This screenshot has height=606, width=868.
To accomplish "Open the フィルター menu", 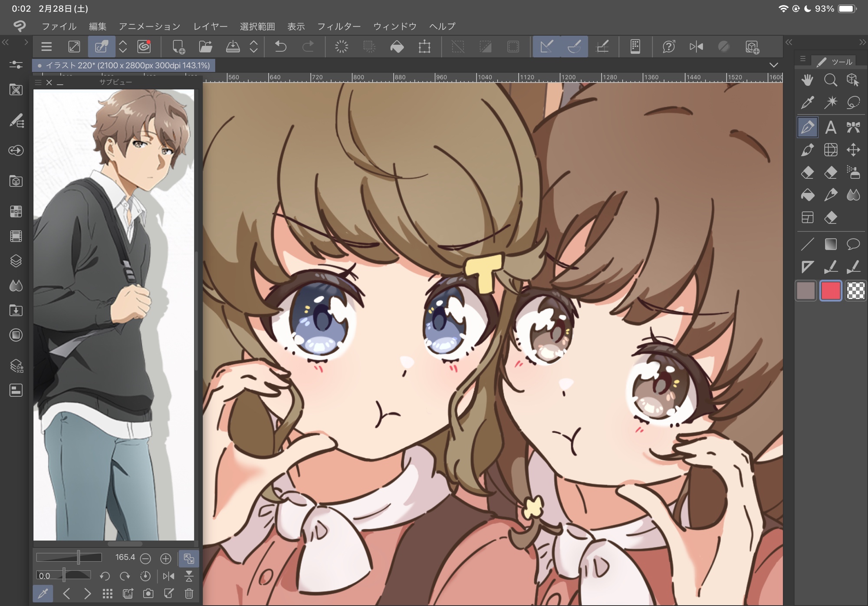I will coord(339,26).
